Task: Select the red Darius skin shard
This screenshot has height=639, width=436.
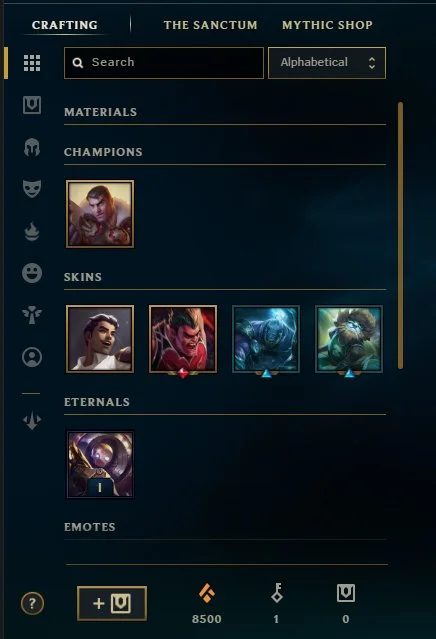Action: click(x=183, y=339)
